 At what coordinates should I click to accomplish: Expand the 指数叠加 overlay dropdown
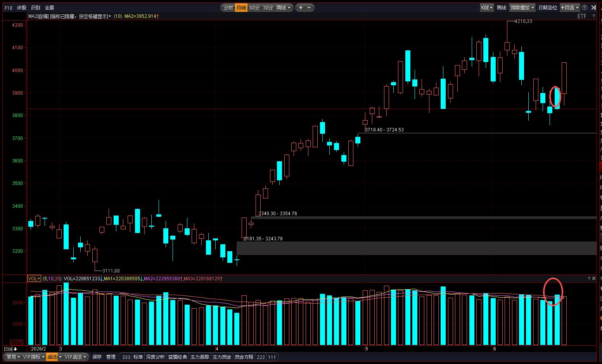[522, 8]
